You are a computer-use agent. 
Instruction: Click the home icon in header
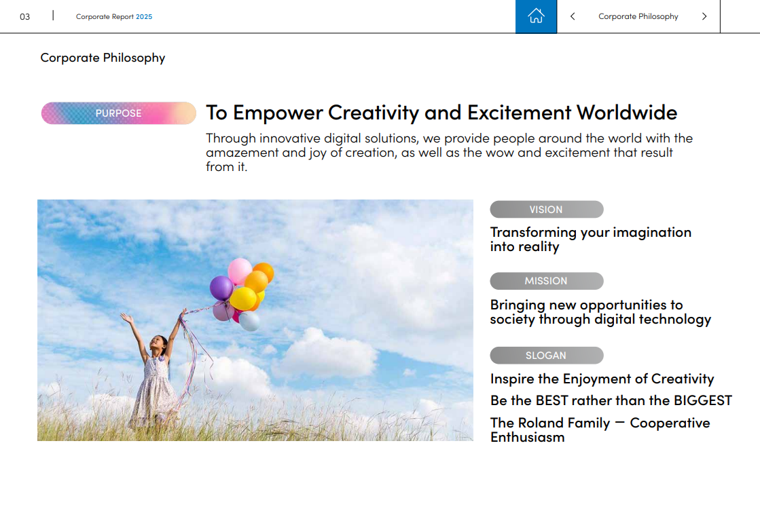point(536,16)
